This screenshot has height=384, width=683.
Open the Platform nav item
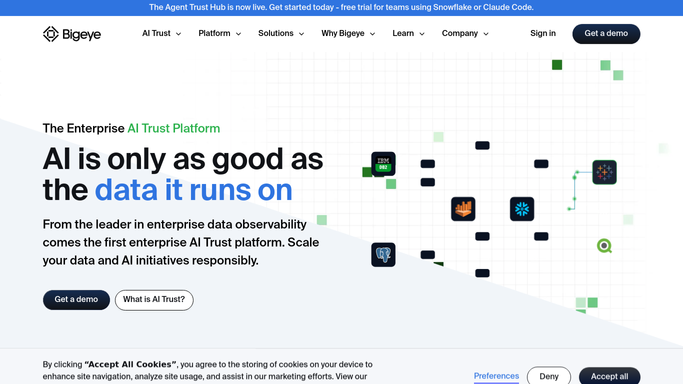pos(214,34)
